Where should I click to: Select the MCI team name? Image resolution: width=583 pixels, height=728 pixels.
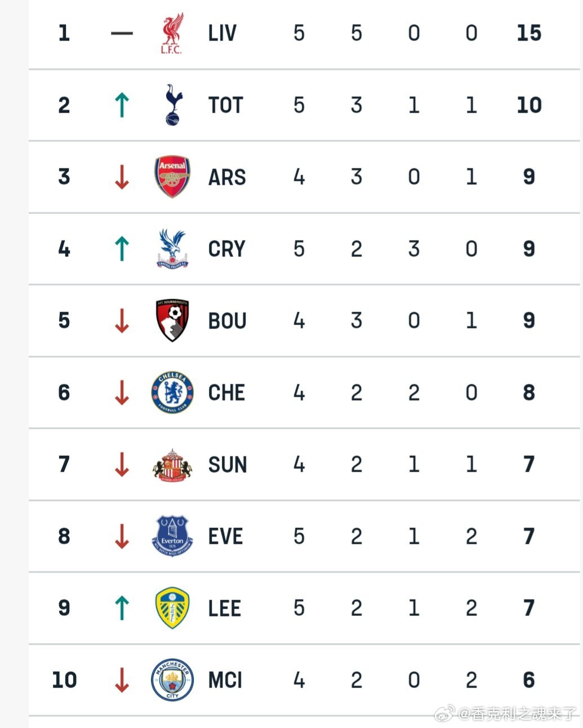click(x=225, y=680)
